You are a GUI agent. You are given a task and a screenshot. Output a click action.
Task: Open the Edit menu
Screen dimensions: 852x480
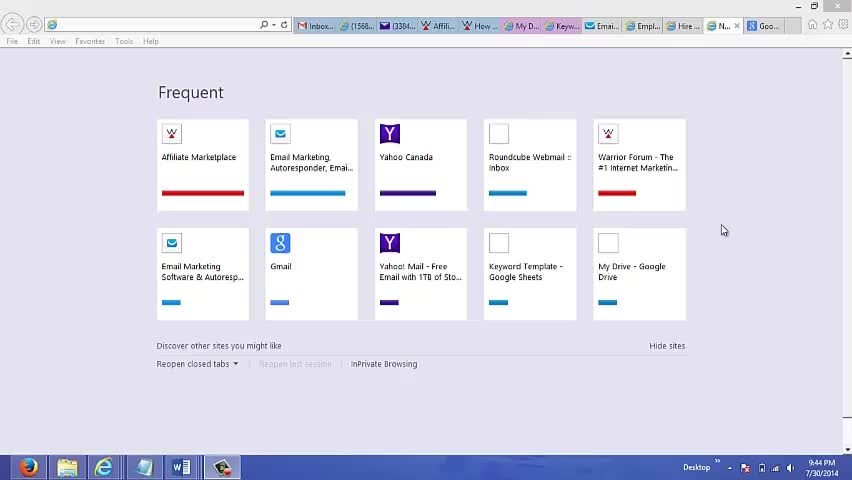pyautogui.click(x=34, y=41)
